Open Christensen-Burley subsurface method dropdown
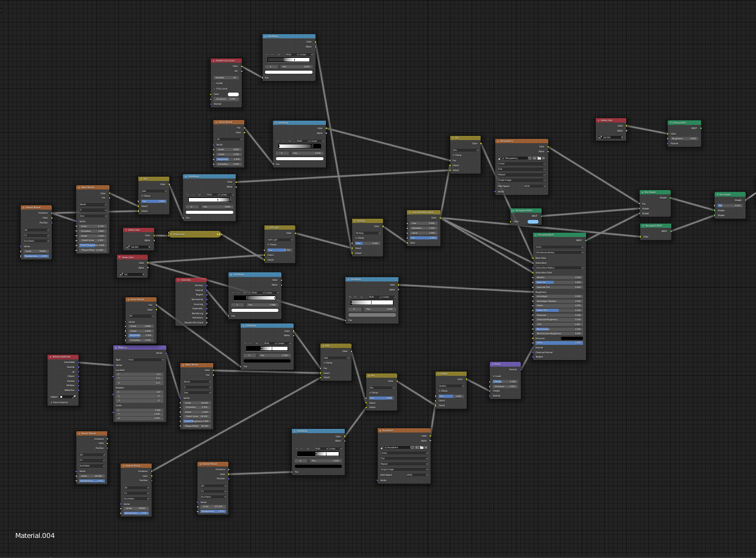 [559, 253]
